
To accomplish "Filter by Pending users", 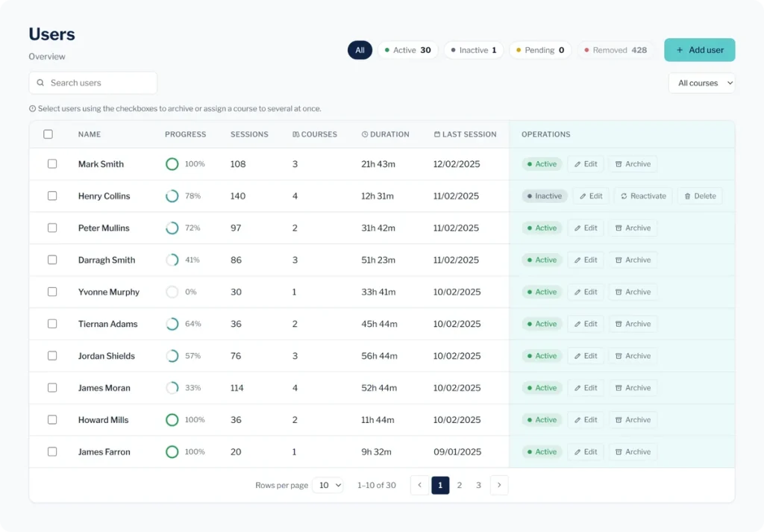I will (540, 50).
